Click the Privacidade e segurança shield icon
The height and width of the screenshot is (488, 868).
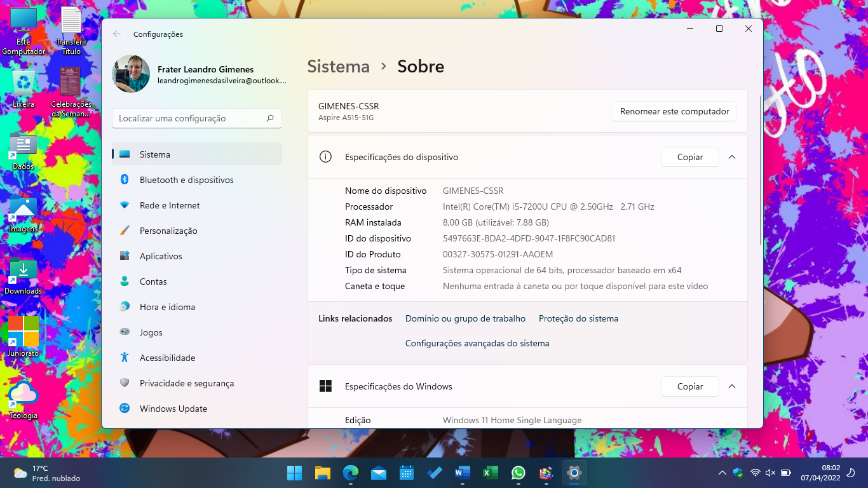pyautogui.click(x=125, y=383)
